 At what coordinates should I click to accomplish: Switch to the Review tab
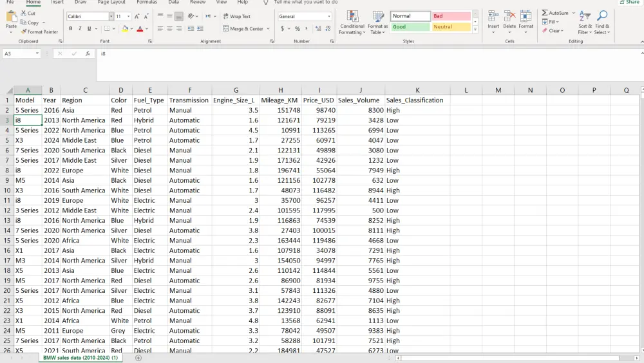198,2
